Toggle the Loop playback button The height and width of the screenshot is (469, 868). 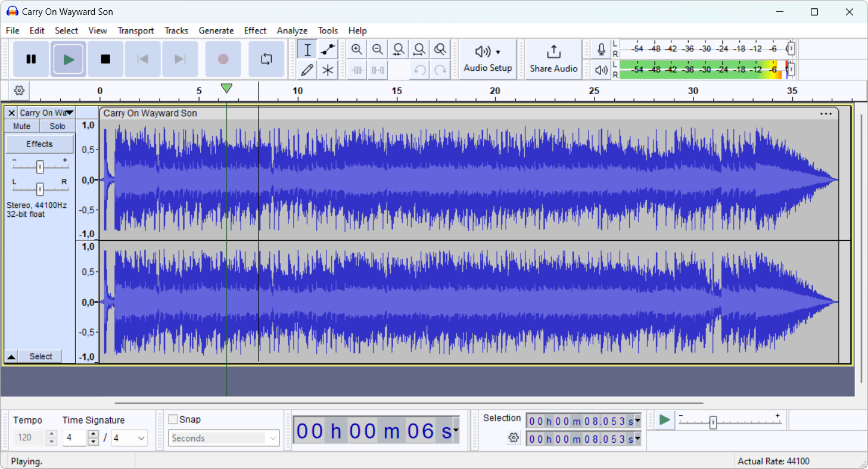point(266,59)
